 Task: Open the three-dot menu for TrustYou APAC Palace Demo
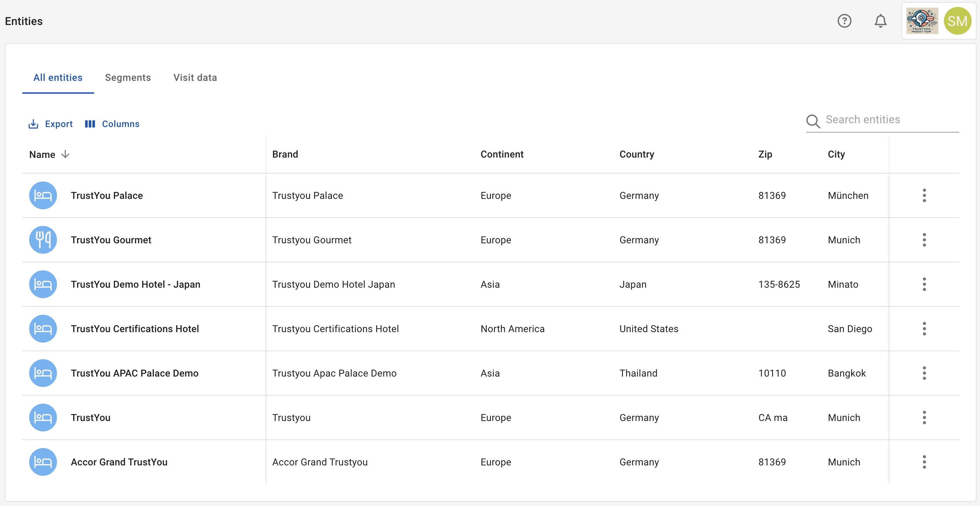coord(924,373)
